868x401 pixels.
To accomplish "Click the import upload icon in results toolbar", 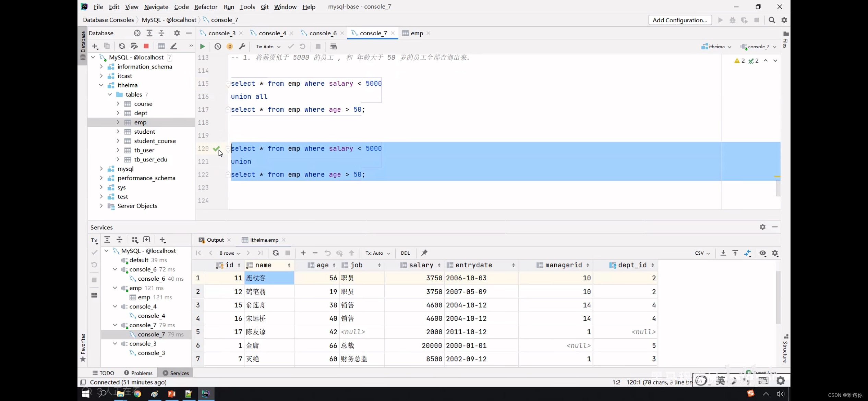I will pos(735,253).
